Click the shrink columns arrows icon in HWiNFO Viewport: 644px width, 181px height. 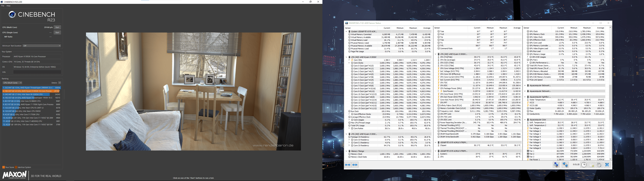[x=355, y=165]
